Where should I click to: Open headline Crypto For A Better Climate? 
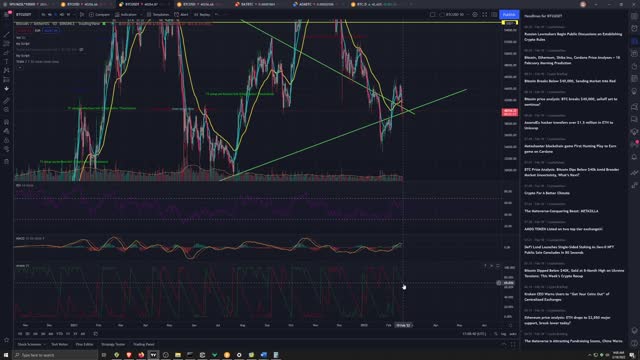547,193
